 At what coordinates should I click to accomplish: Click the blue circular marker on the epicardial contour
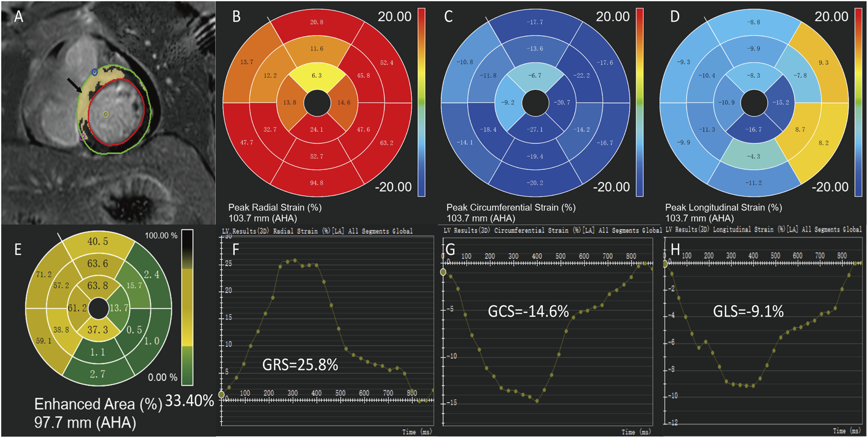[x=95, y=72]
